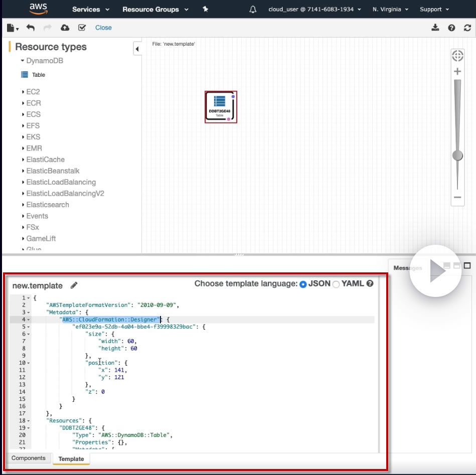Redo the last designer action
This screenshot has width=476, height=475.
(x=48, y=28)
